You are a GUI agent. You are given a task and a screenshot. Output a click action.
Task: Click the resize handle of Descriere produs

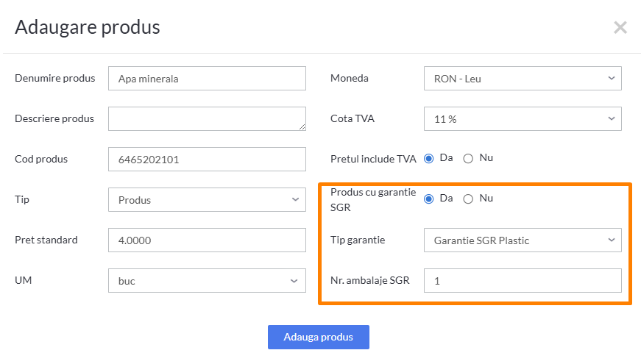(302, 127)
